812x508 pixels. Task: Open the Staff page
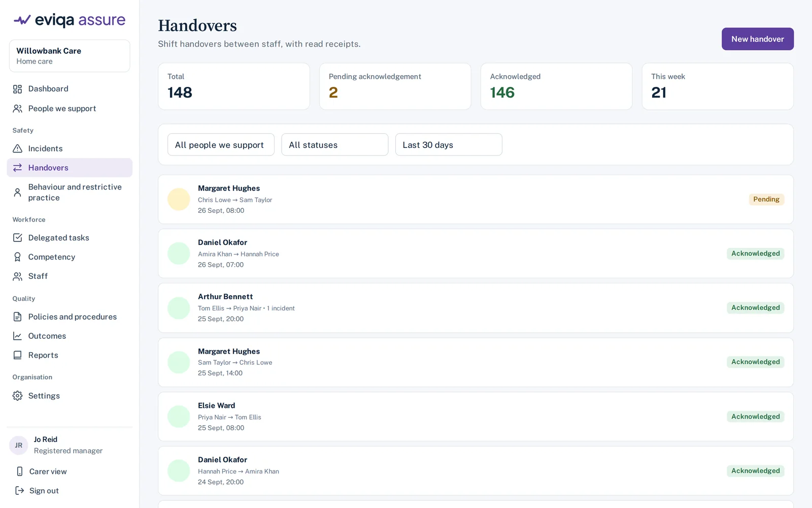point(70,276)
